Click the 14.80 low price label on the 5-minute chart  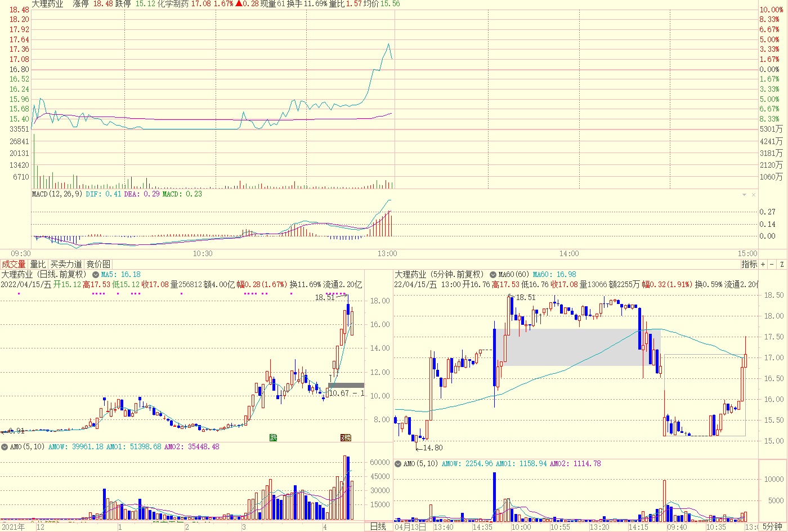pos(433,448)
